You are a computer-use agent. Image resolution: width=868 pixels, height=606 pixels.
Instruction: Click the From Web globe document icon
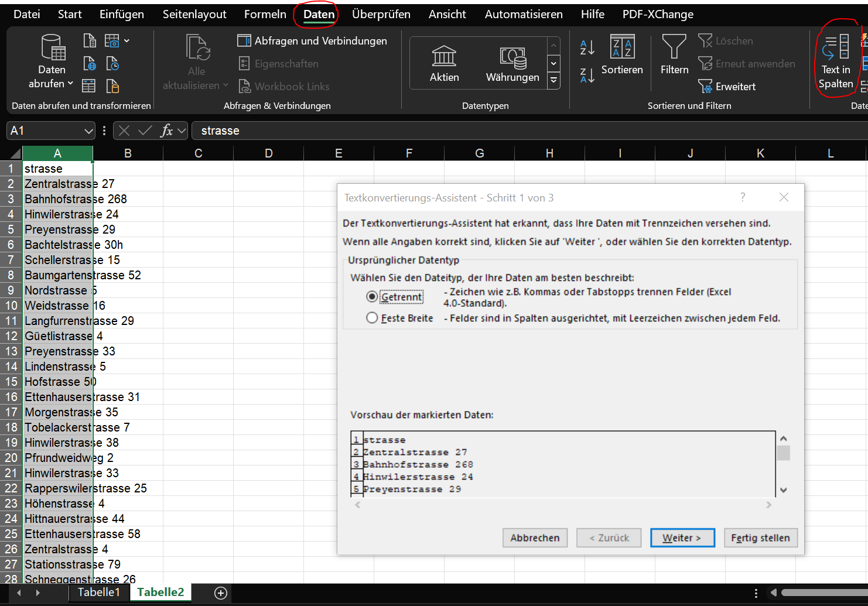pos(90,63)
